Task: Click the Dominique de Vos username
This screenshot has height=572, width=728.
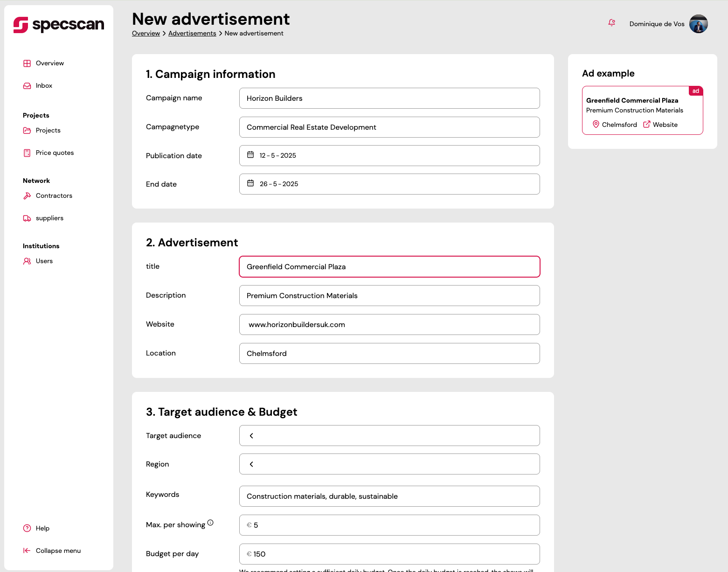Action: [x=657, y=24]
